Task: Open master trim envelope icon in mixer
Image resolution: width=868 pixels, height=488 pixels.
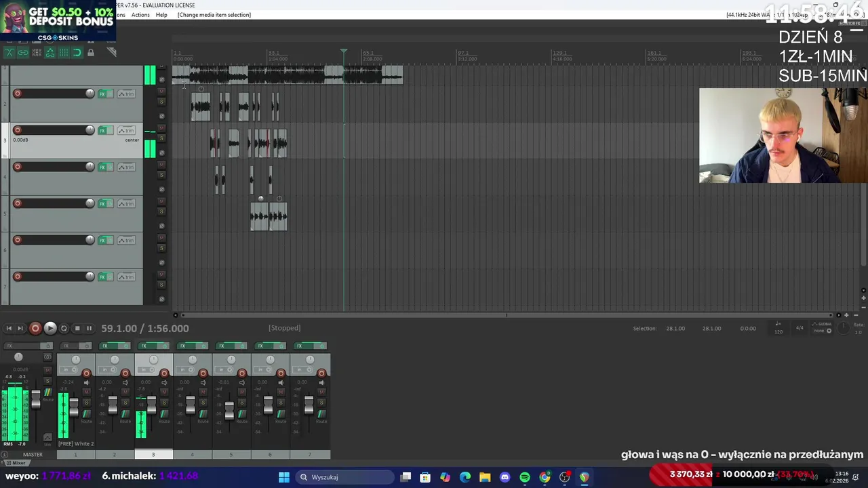Action: click(x=47, y=437)
